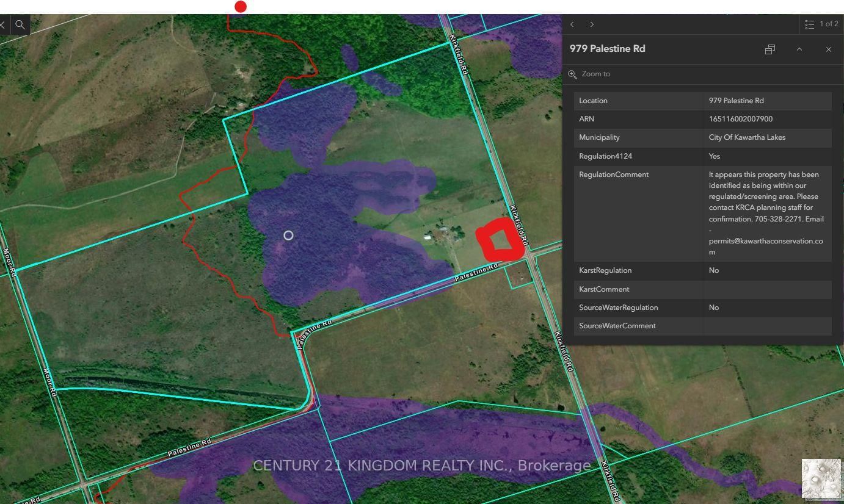This screenshot has height=504, width=844.
Task: Open the map search magnifier tool
Action: tap(20, 25)
